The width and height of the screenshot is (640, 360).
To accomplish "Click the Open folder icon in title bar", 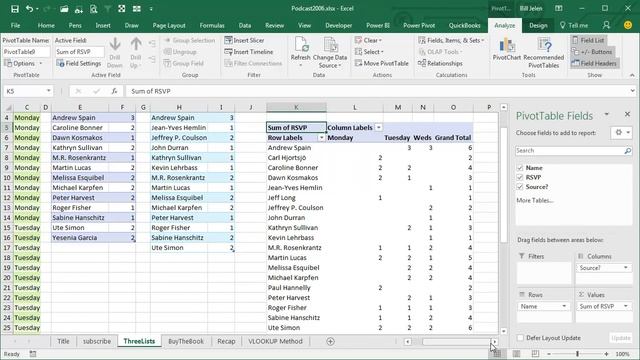I will 64,9.
